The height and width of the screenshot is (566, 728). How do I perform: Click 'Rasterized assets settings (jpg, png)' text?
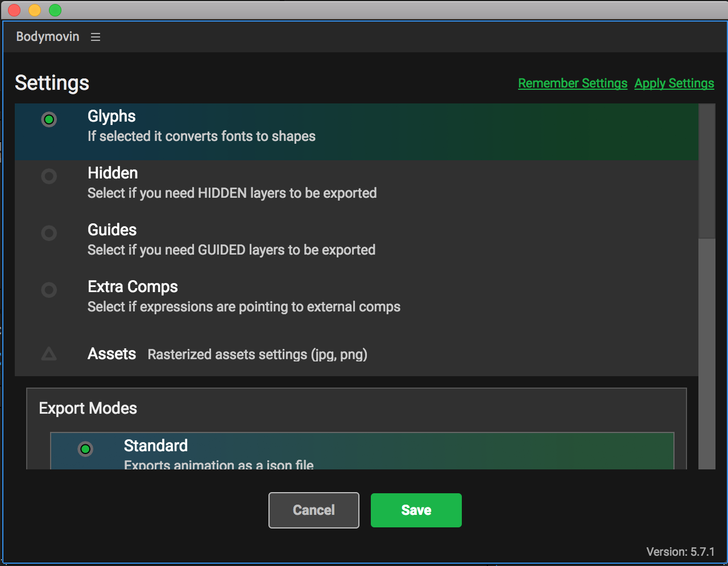coord(258,355)
